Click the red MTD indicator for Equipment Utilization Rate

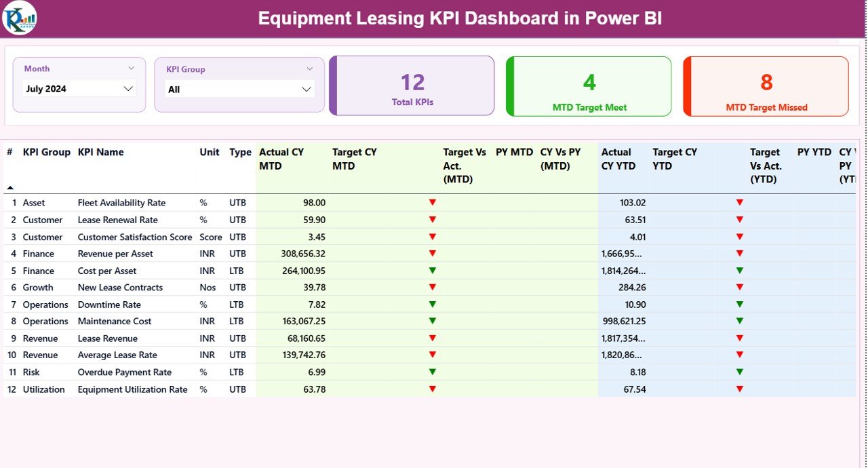point(433,389)
